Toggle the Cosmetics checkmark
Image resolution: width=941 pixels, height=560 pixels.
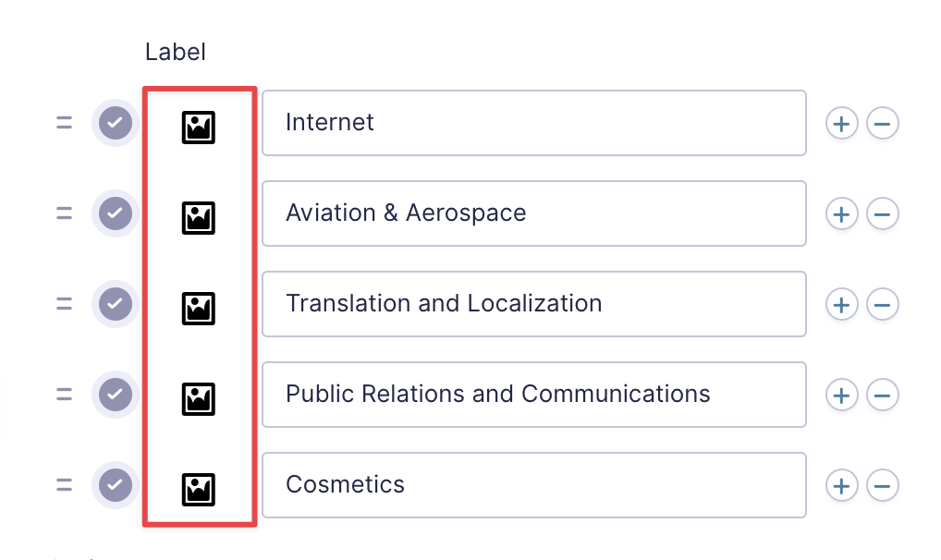(x=116, y=485)
